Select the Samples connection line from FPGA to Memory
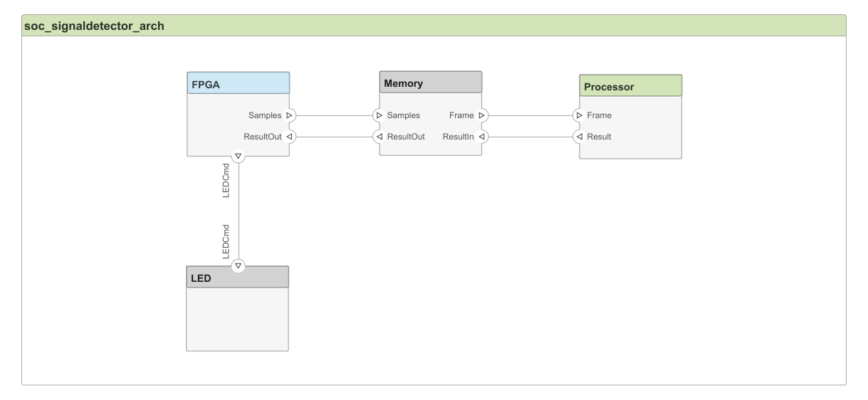This screenshot has width=868, height=400. click(x=335, y=114)
